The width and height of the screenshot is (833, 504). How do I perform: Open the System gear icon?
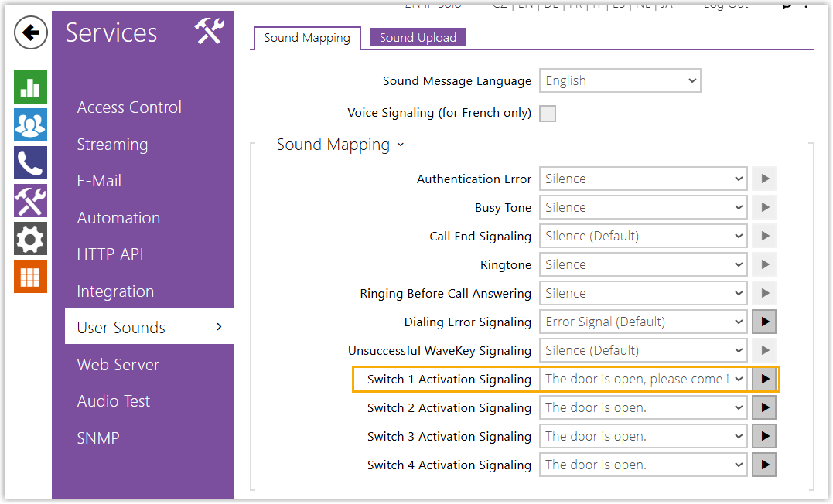(x=30, y=239)
